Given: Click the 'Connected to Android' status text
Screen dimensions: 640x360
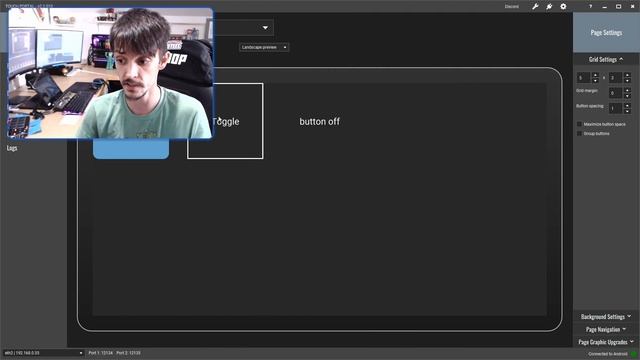Looking at the screenshot, I should [608, 354].
